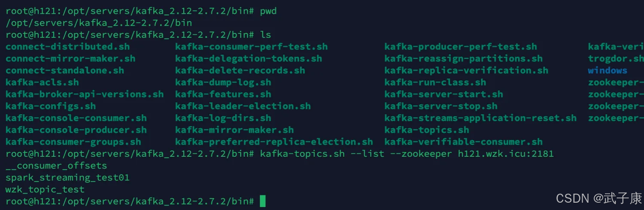644x210 pixels.
Task: Click kafka-console-consumer.sh in the listing
Action: coord(76,118)
